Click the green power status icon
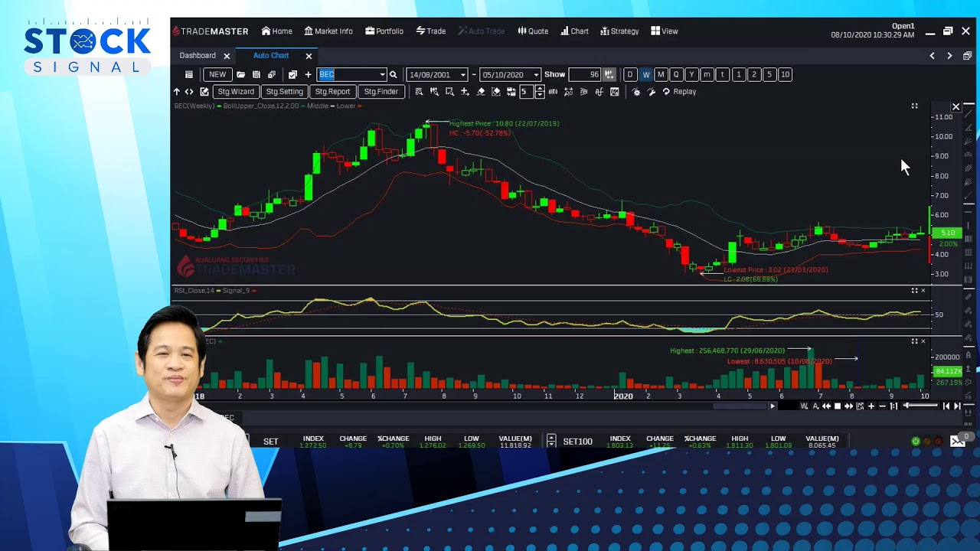Screen dimensions: 980x551 [916, 442]
